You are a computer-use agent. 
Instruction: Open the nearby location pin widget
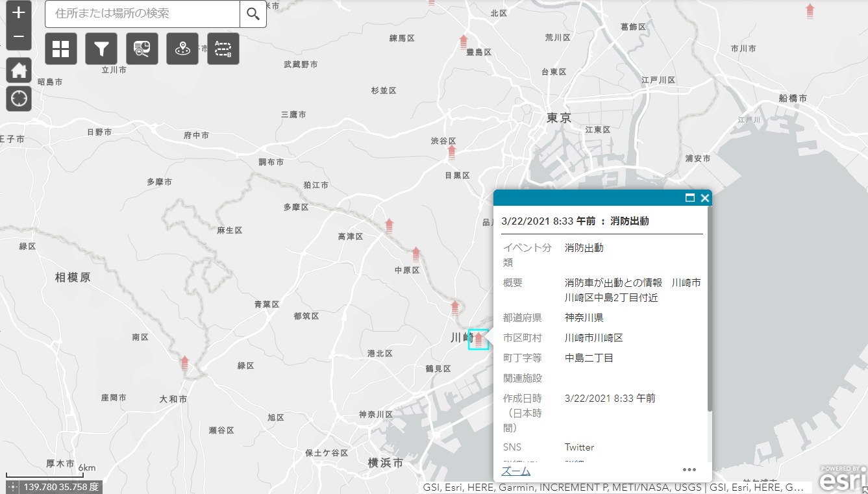(x=182, y=49)
